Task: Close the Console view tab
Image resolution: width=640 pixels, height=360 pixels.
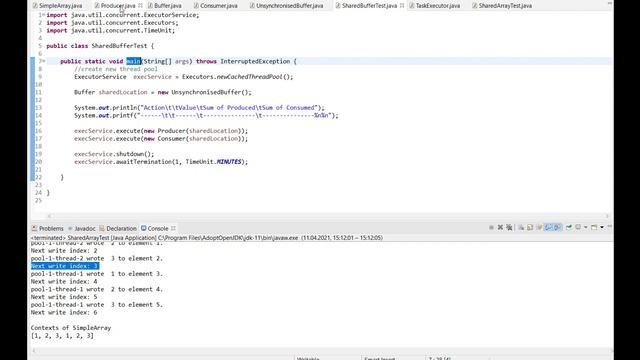Action: [173, 229]
